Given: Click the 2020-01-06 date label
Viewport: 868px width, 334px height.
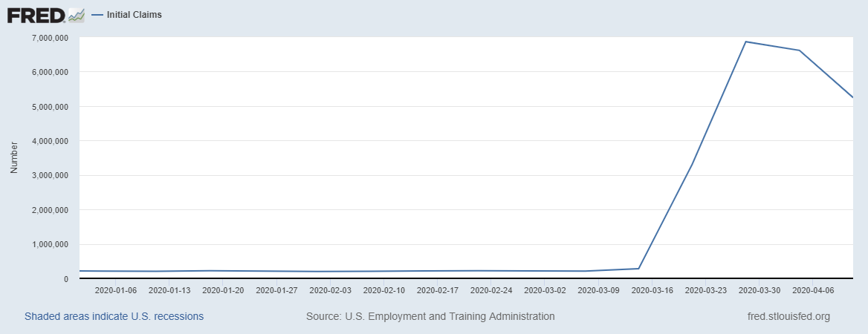Looking at the screenshot, I should [x=114, y=289].
